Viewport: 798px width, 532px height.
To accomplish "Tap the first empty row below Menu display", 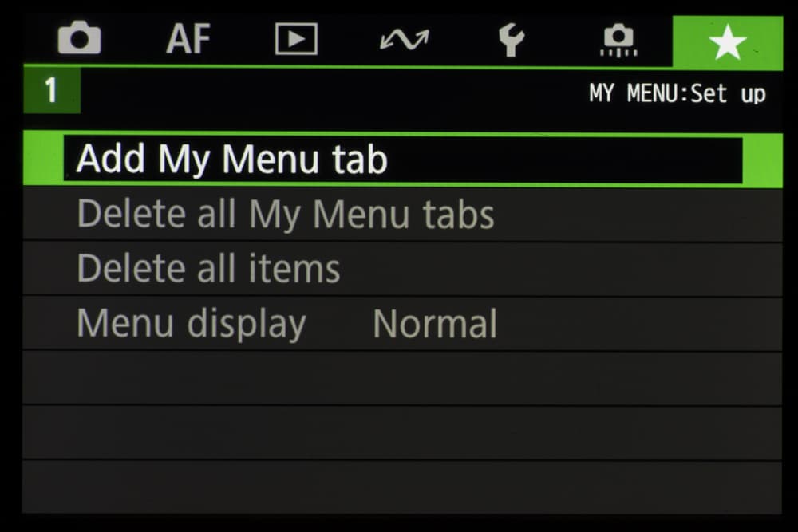I will (403, 378).
